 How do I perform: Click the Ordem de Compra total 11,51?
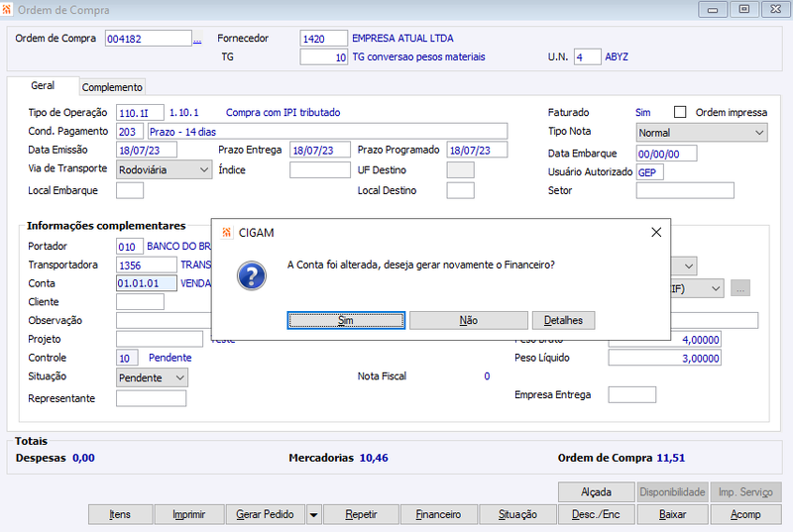click(x=671, y=458)
